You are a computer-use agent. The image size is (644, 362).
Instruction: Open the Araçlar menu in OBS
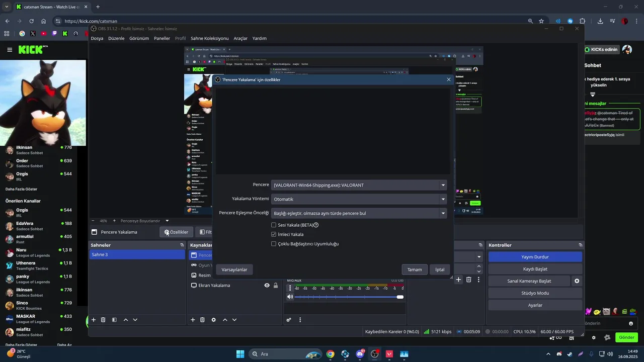click(x=240, y=38)
